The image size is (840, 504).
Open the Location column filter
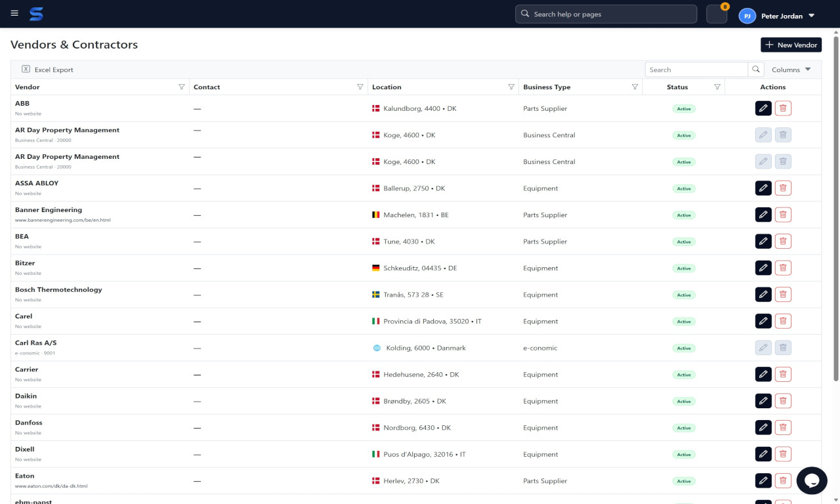[511, 87]
